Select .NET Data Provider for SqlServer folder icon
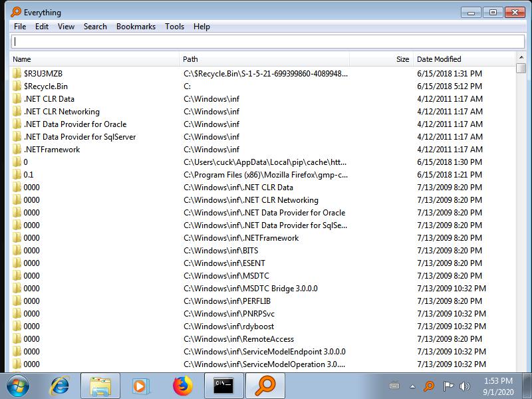This screenshot has height=399, width=532. 17,137
